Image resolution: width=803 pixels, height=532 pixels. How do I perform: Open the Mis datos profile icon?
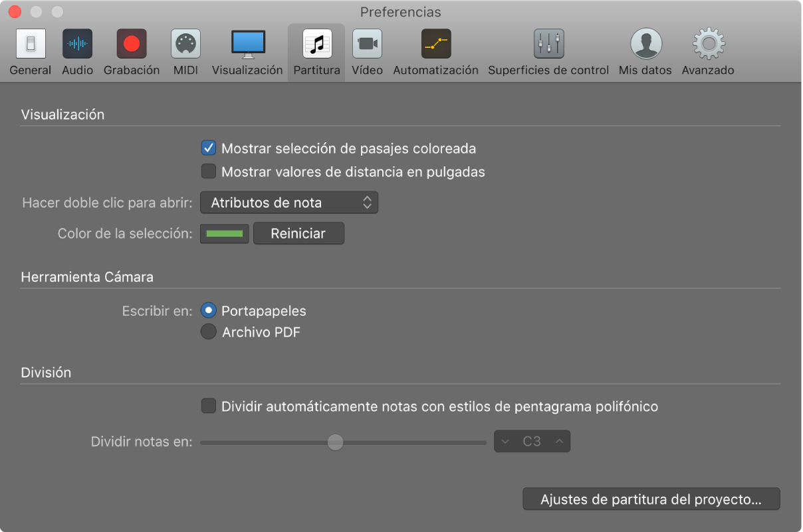(645, 44)
